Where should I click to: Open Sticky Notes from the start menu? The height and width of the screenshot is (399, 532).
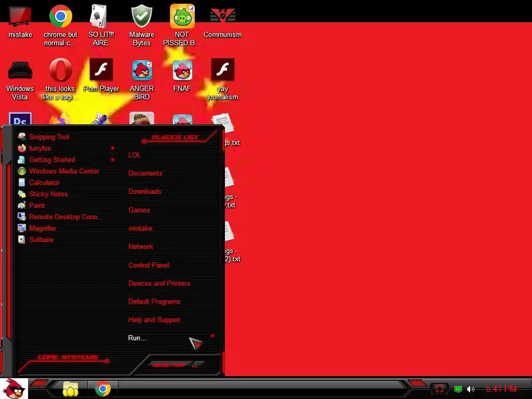(x=48, y=194)
